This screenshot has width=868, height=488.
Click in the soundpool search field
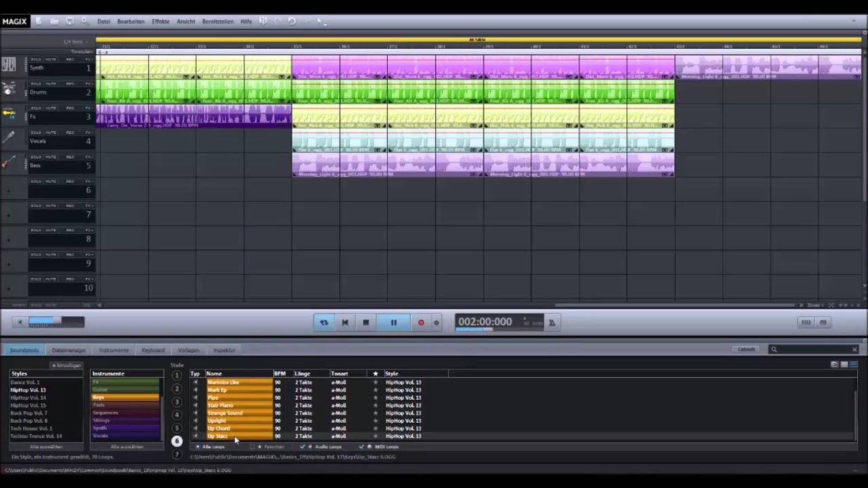pos(814,349)
